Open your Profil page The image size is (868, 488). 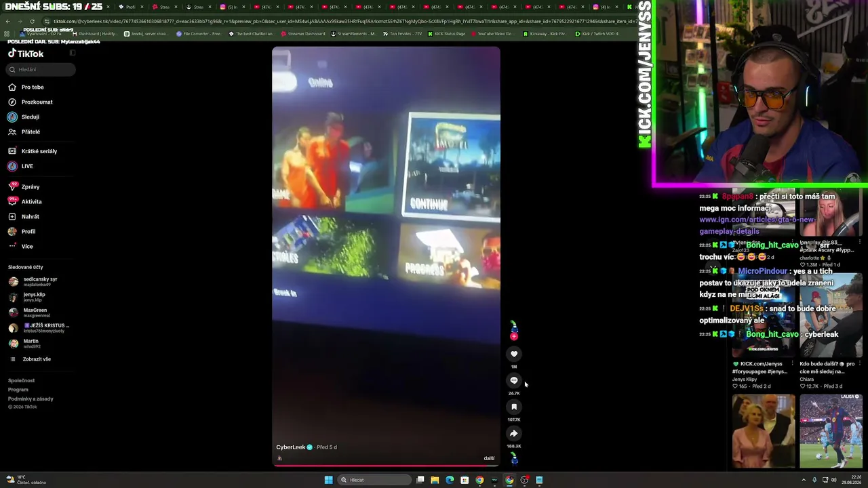click(22, 231)
